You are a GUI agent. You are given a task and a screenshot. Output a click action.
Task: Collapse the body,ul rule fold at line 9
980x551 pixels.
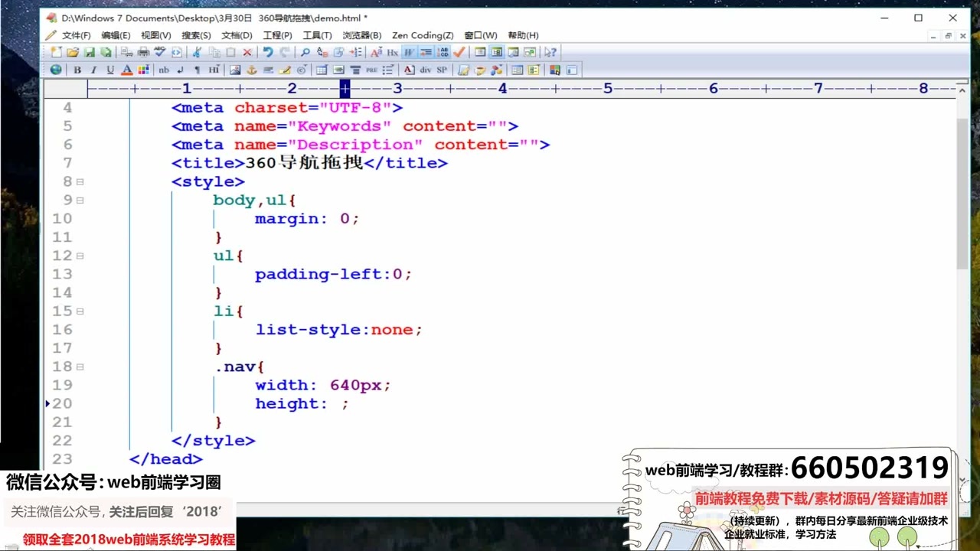80,201
